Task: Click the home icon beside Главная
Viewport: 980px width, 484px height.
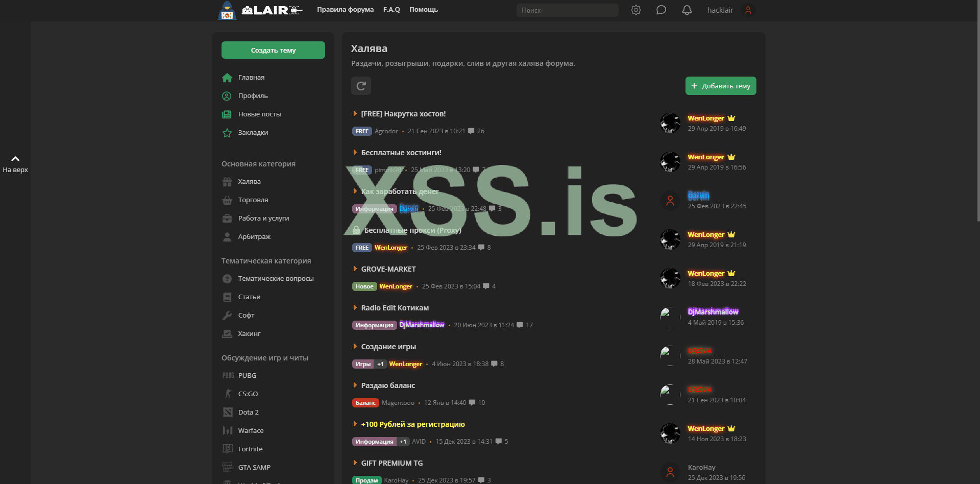Action: [227, 78]
